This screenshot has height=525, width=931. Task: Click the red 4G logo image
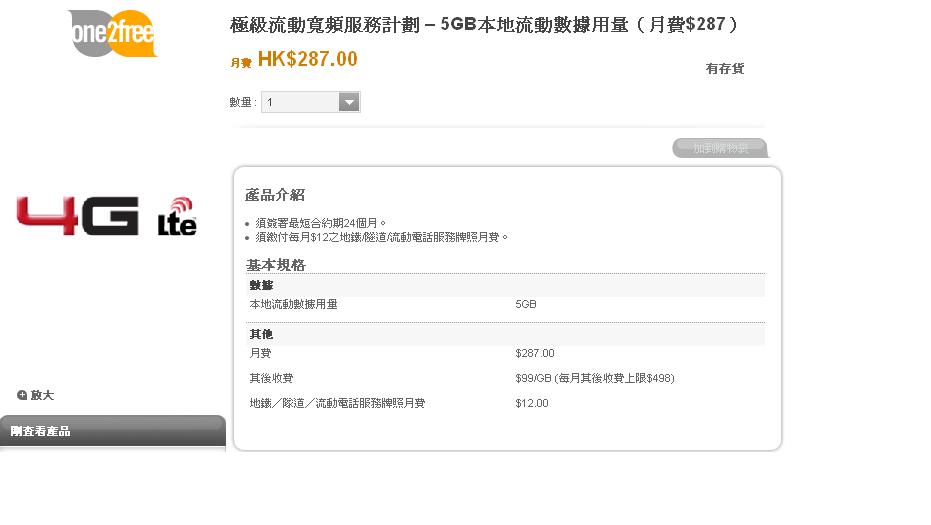coord(77,216)
